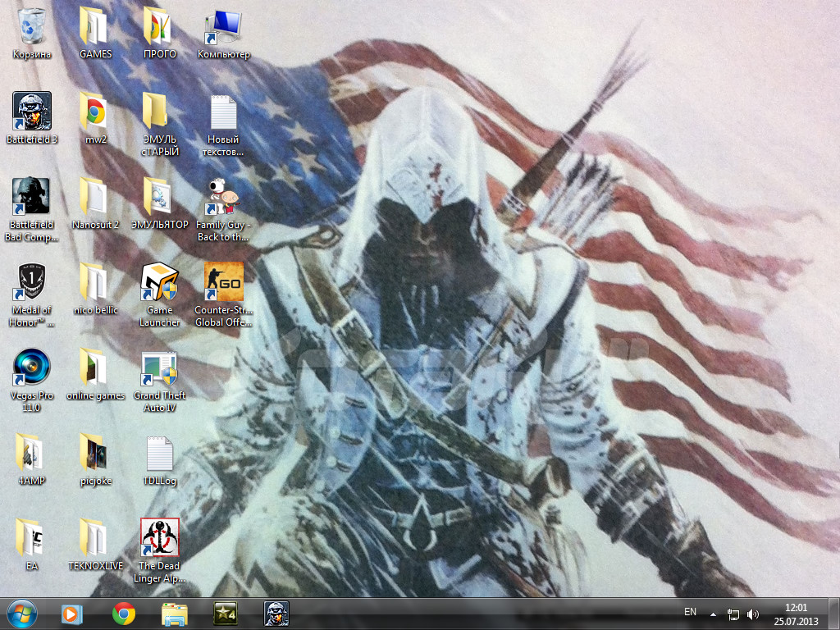Screen dimensions: 840x630
Task: Open the network status tray icon
Action: (x=733, y=614)
